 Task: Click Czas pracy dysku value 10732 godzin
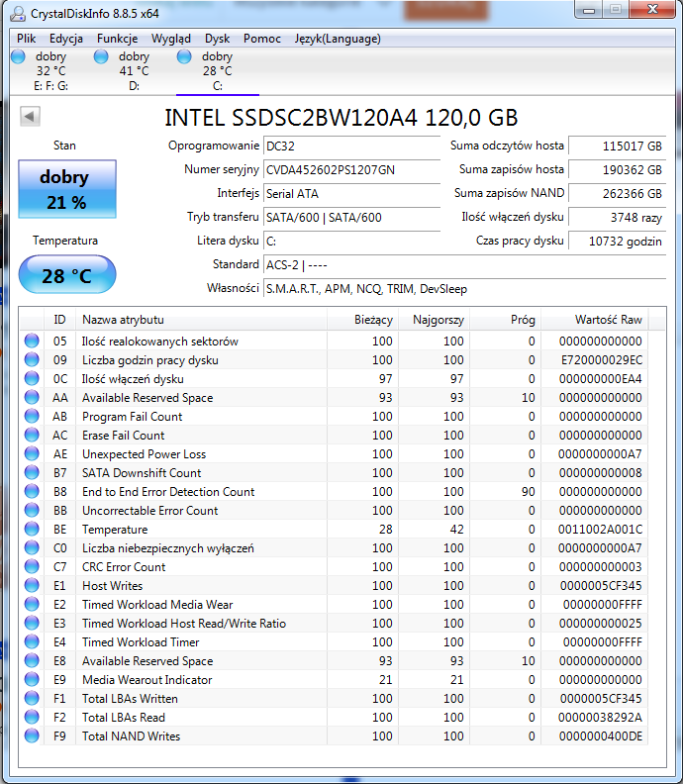pyautogui.click(x=618, y=241)
